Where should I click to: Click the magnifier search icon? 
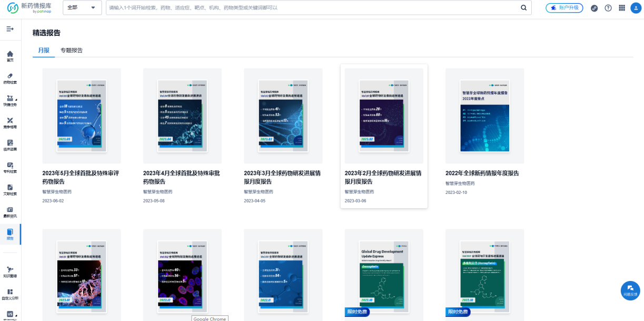pos(523,8)
